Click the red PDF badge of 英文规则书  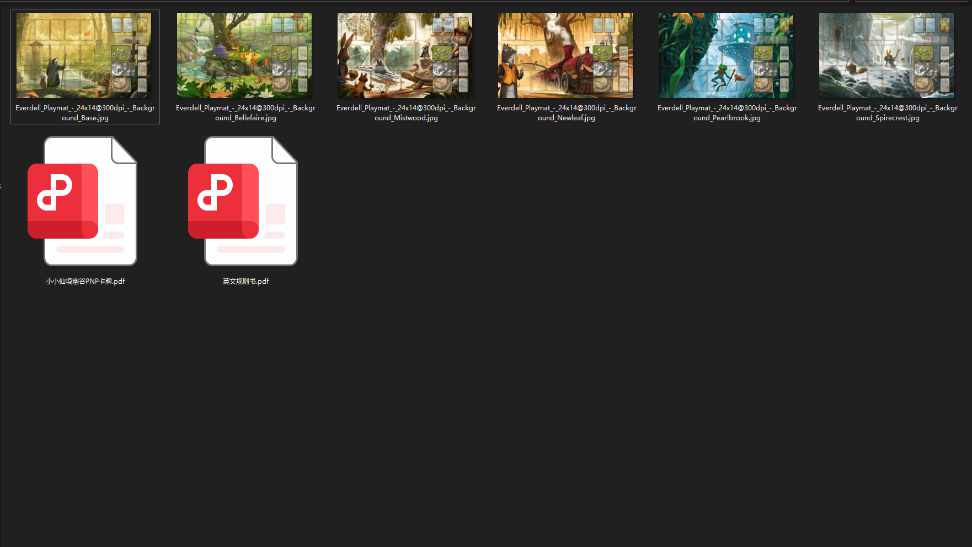click(223, 201)
